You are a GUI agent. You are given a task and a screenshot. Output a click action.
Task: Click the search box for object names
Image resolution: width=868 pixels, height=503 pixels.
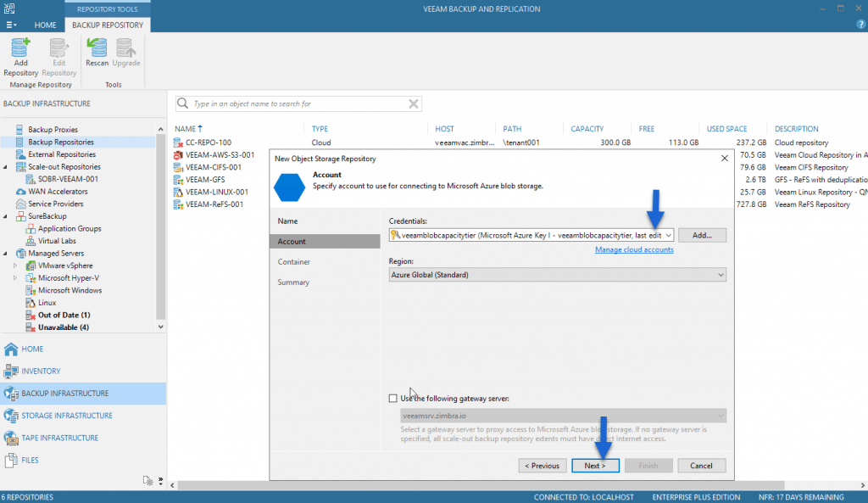299,103
